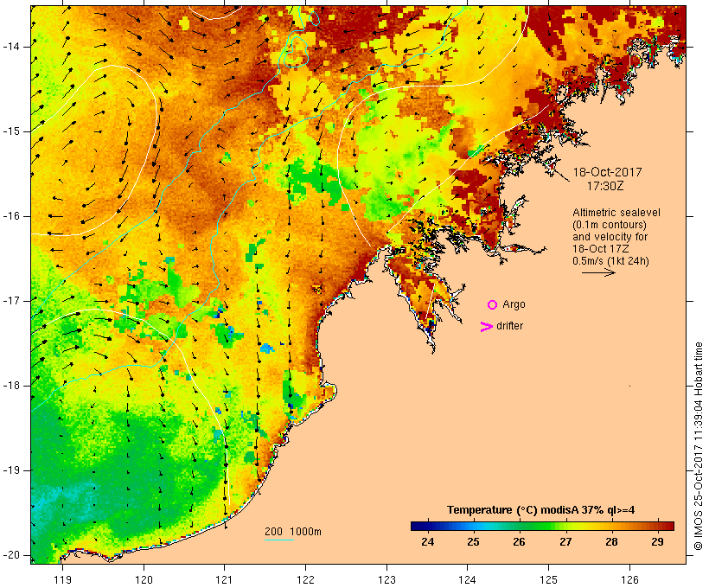This screenshot has height=588, width=709.
Task: Click the longitude axis label '126'
Action: pyautogui.click(x=629, y=579)
